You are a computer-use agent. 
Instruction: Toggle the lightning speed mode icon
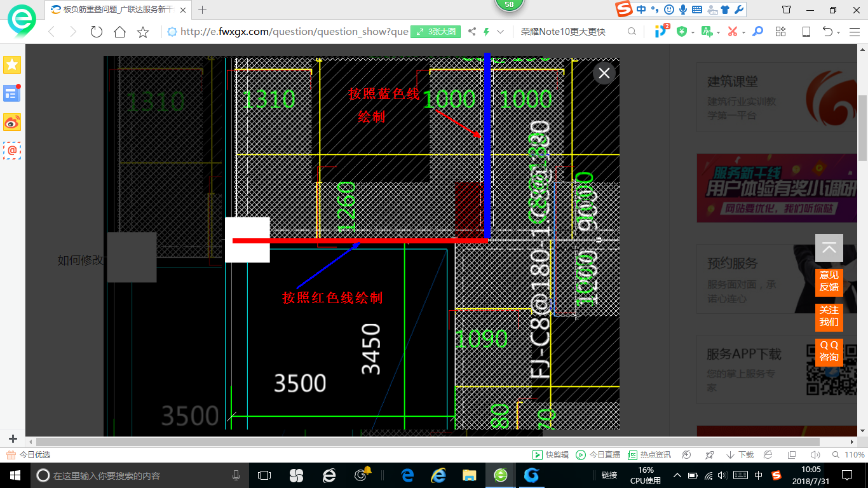click(487, 32)
